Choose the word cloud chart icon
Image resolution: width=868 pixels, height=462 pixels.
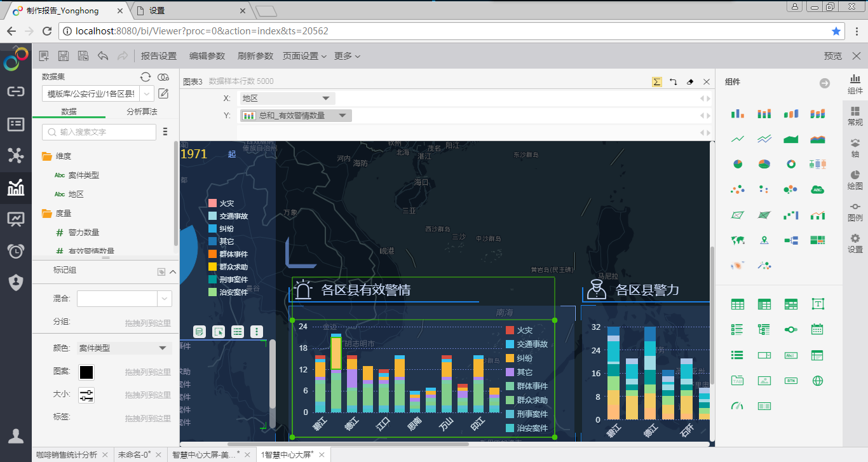(x=818, y=189)
